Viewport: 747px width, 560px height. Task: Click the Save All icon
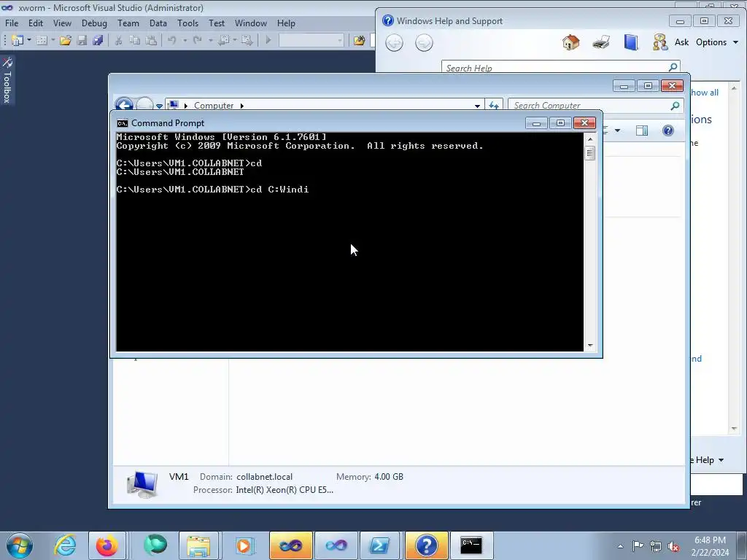coord(98,41)
